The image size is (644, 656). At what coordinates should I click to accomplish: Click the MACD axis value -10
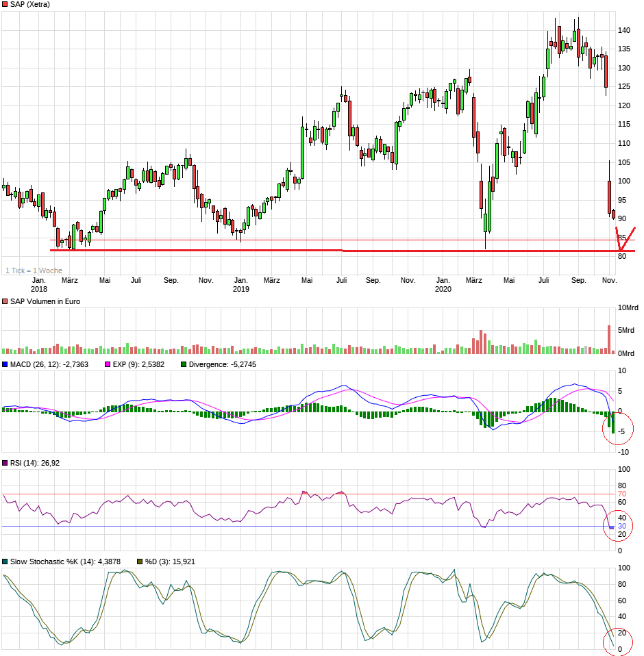pyautogui.click(x=623, y=452)
